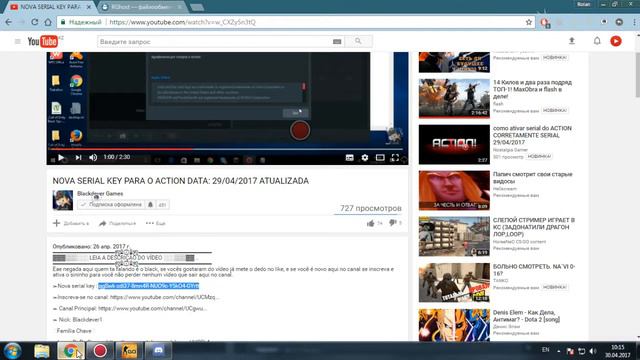Click the 727 просмотров view count
The image size is (640, 360).
pyautogui.click(x=371, y=208)
